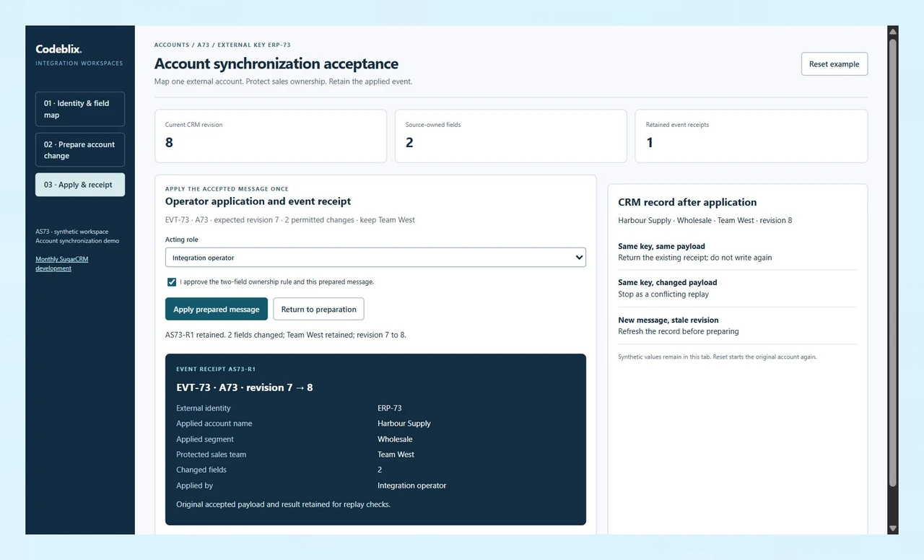Uncheck the two-field ownership rule approval
The image size is (924, 560).
171,282
